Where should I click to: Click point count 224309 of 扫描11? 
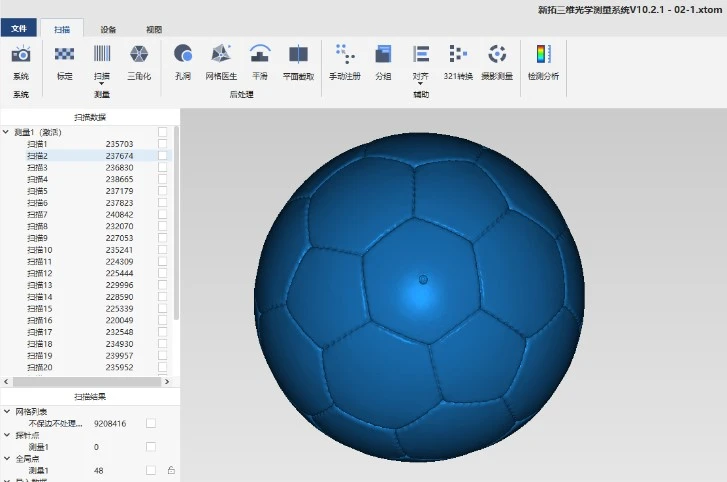119,261
